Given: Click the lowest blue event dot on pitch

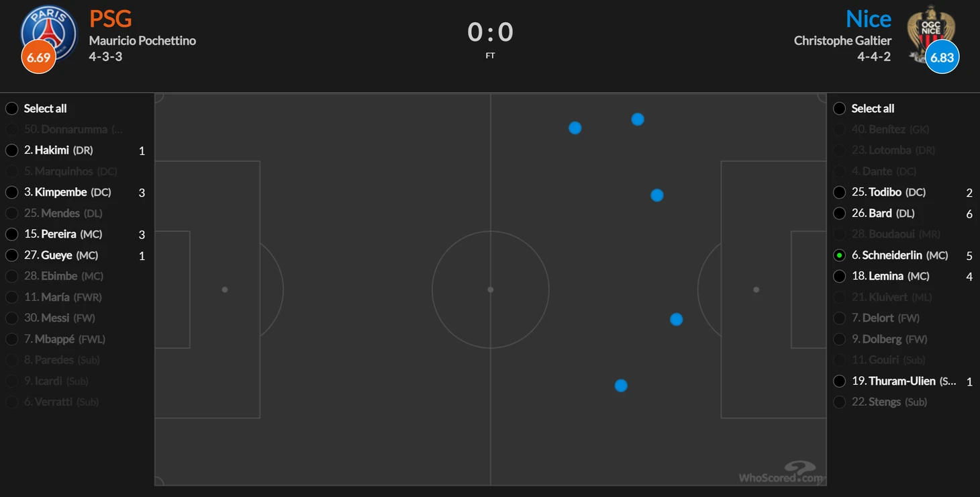Looking at the screenshot, I should (621, 386).
